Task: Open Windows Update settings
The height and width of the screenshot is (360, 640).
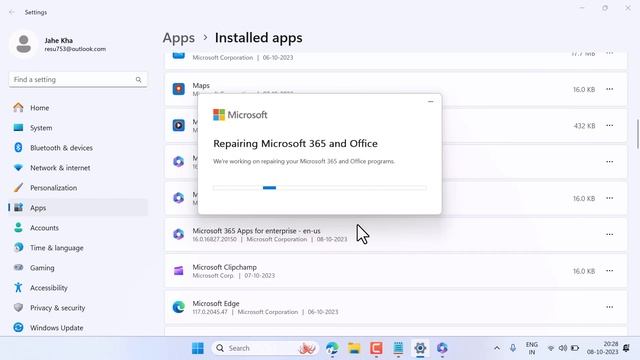Action: pos(78,328)
